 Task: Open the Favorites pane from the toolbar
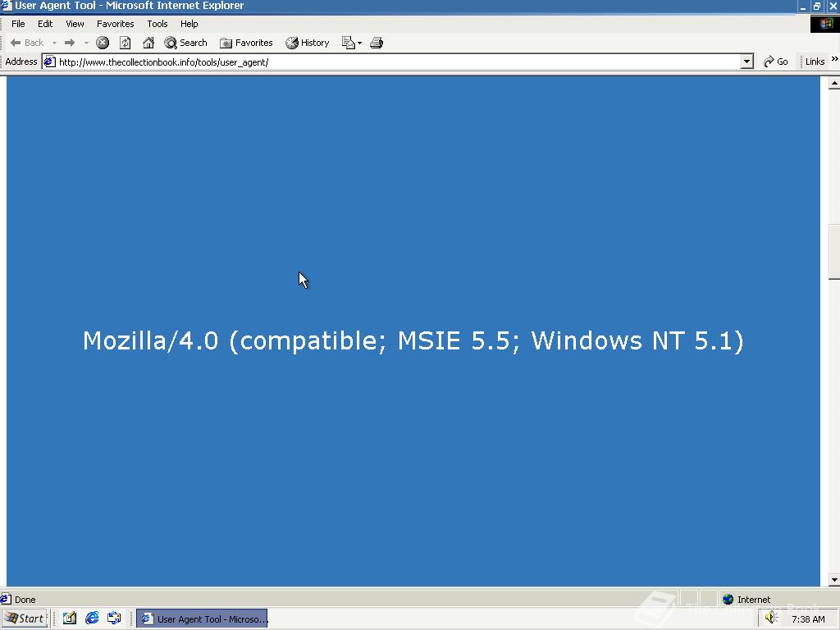pos(246,43)
